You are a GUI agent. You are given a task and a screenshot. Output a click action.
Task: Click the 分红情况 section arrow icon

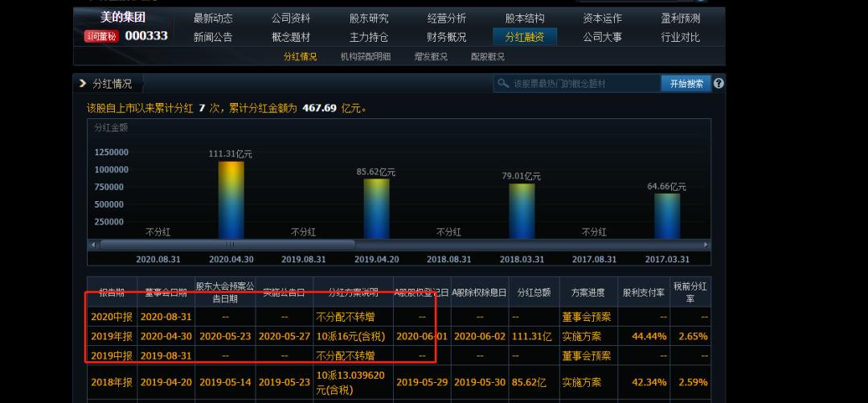click(83, 84)
